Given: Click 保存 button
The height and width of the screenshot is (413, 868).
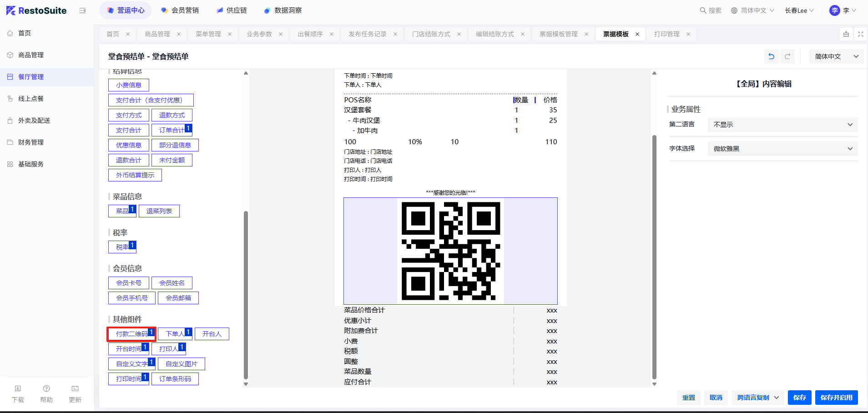Looking at the screenshot, I should tap(800, 398).
